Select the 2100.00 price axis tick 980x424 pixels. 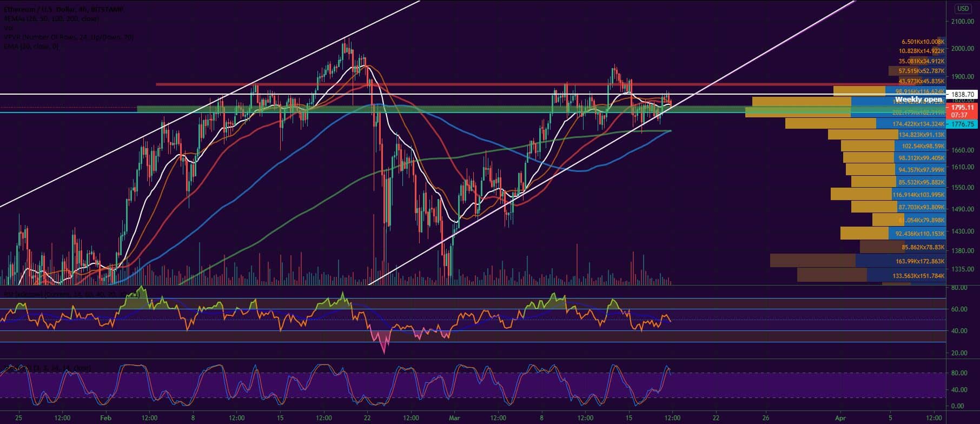(x=962, y=22)
